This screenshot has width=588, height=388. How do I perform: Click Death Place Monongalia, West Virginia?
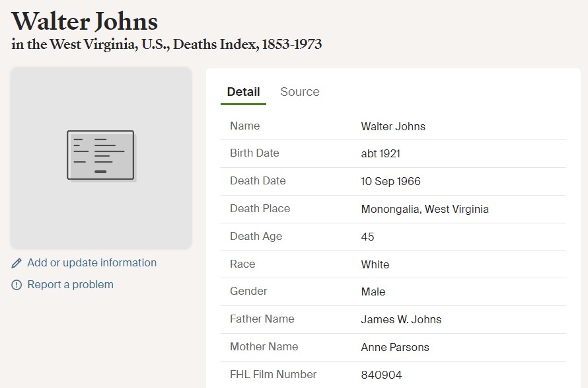coord(425,209)
